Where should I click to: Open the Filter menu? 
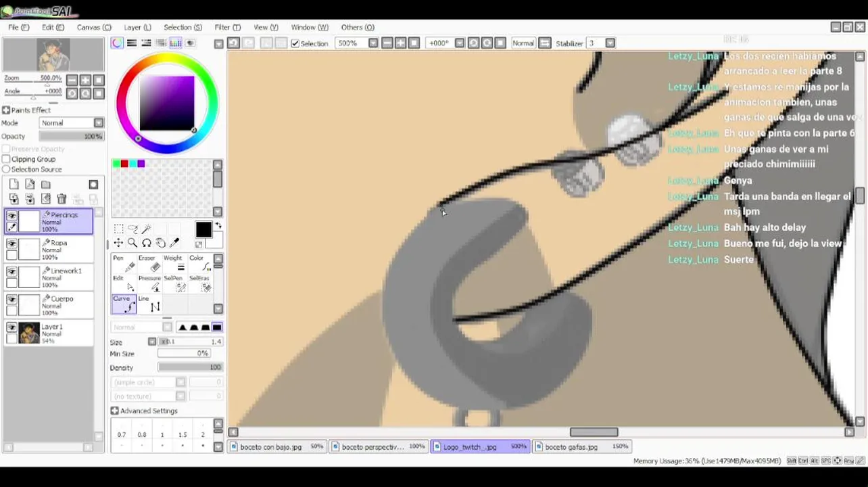pyautogui.click(x=228, y=27)
